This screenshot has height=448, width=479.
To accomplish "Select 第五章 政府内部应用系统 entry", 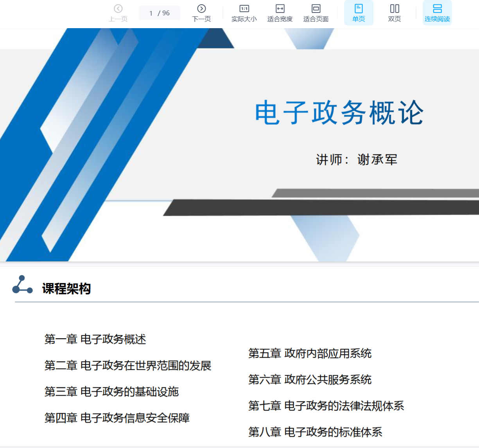I will pos(310,353).
